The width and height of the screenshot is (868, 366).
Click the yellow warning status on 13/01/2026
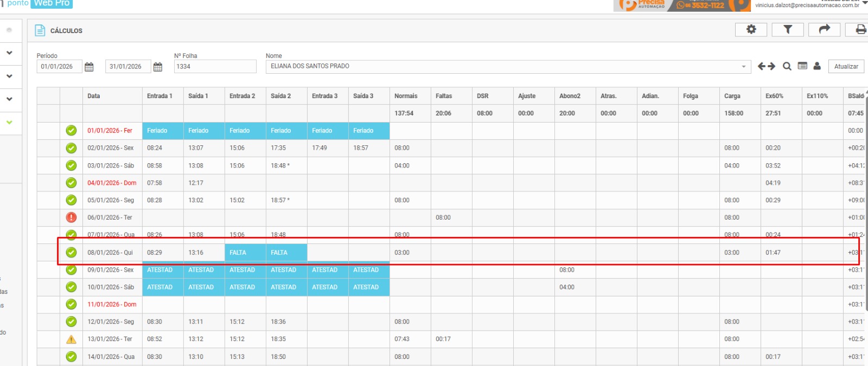point(71,339)
